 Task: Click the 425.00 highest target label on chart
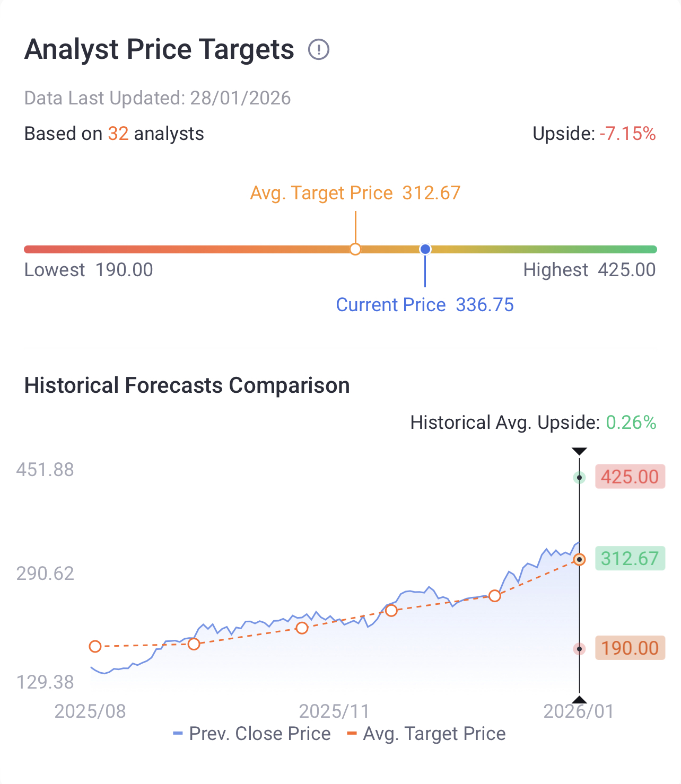[630, 477]
